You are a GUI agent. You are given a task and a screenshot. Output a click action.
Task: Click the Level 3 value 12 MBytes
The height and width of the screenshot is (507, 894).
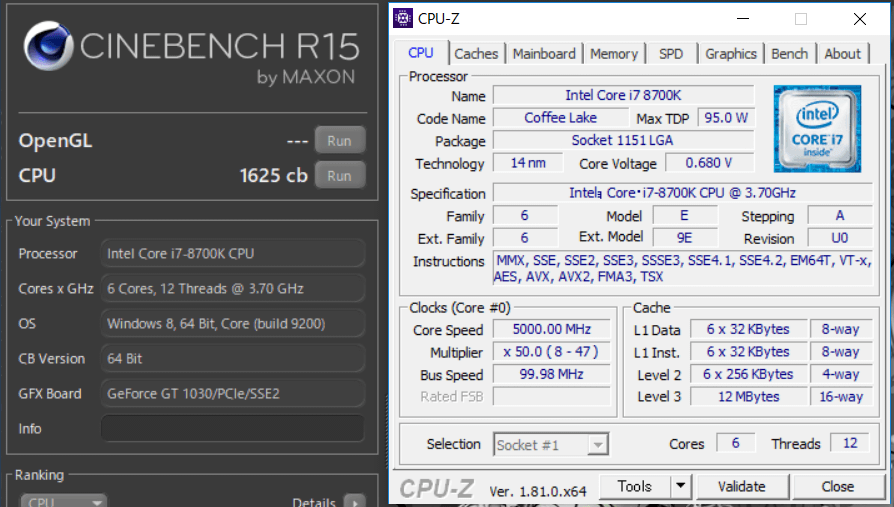[748, 396]
